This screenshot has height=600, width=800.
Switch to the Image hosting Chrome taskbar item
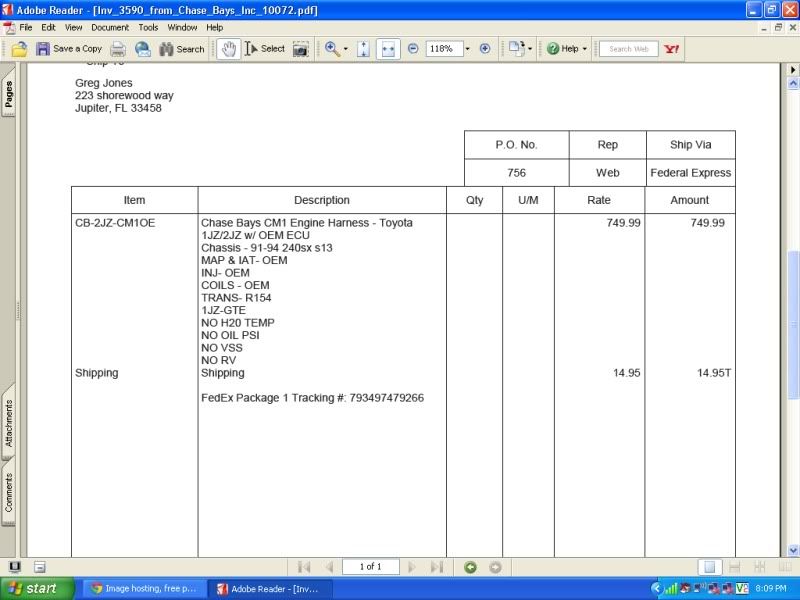coord(144,589)
